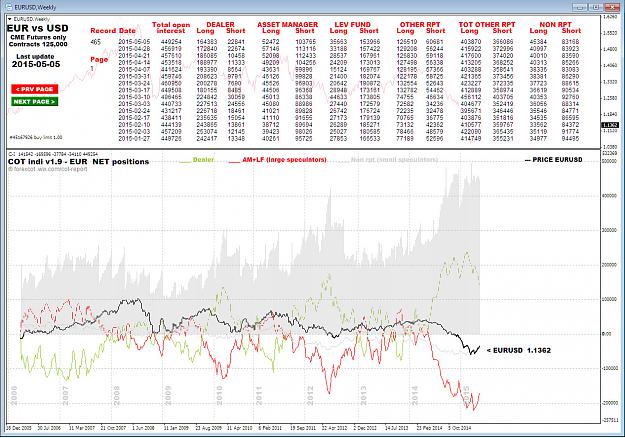Viewport: 625px width, 438px height.
Task: Click the green NEXT PAGE button
Action: [x=35, y=102]
